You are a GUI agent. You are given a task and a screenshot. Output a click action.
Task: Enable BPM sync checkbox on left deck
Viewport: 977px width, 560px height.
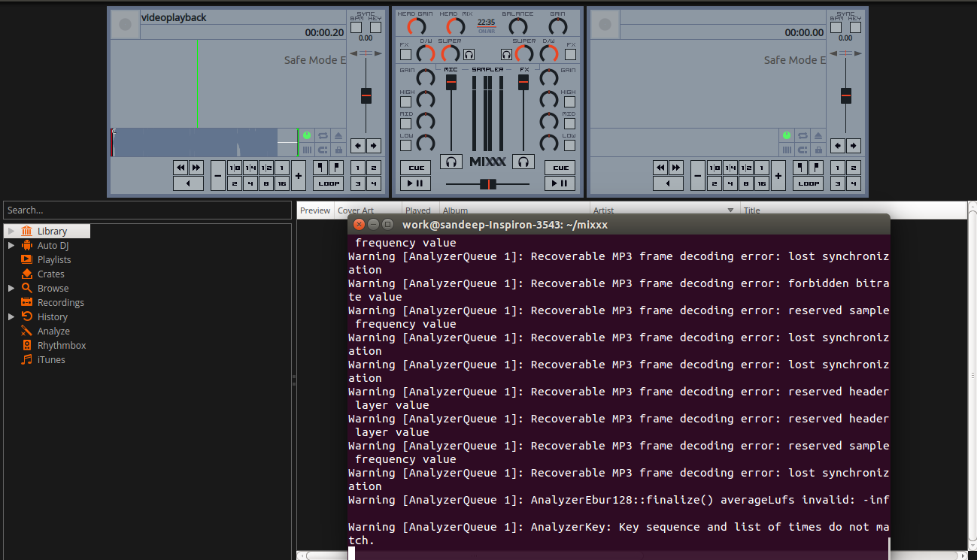point(357,28)
